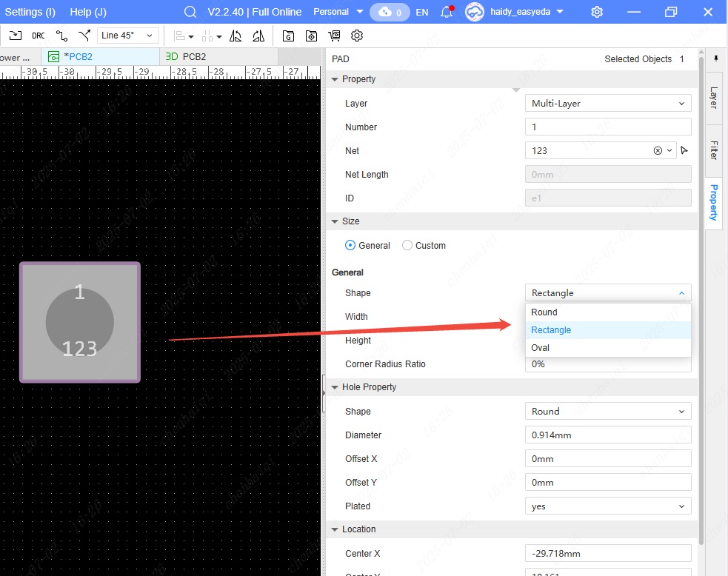The image size is (728, 576).
Task: Click the net pick arrow icon
Action: point(684,150)
